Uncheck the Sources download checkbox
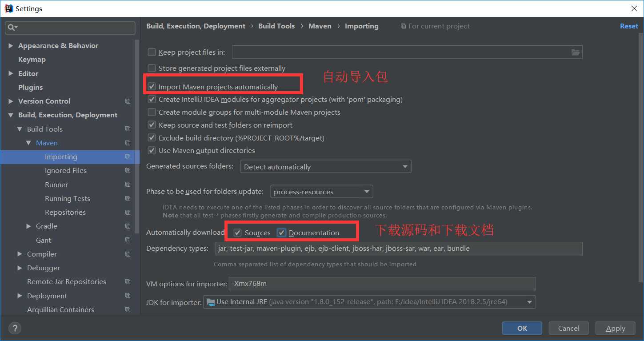The width and height of the screenshot is (644, 341). [x=238, y=233]
